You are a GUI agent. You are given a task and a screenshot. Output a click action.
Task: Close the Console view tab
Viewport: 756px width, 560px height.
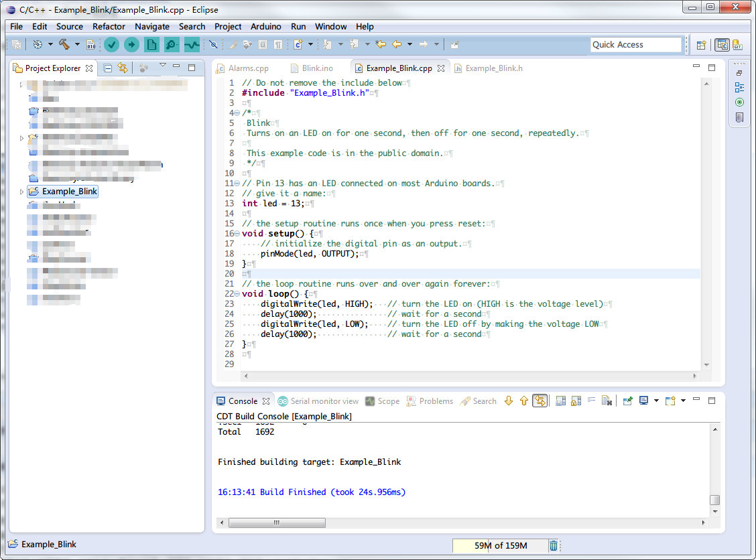266,401
